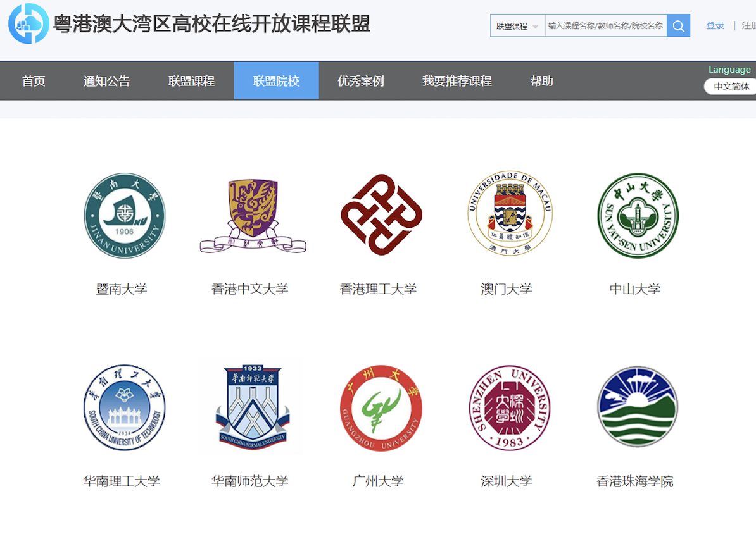Go to the 首页 nav tab
This screenshot has height=539, width=756.
(34, 81)
